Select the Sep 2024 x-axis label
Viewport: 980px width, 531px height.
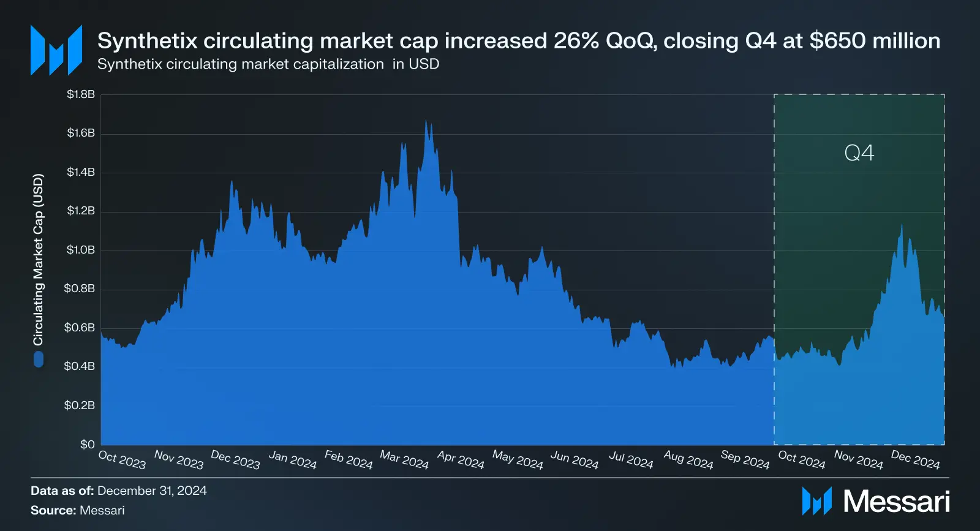click(745, 459)
